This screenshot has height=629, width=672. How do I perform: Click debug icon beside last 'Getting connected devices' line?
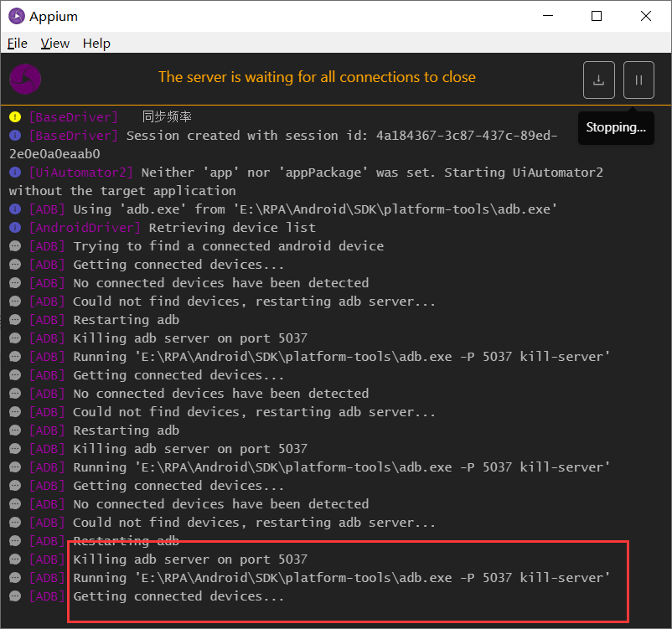[15, 596]
